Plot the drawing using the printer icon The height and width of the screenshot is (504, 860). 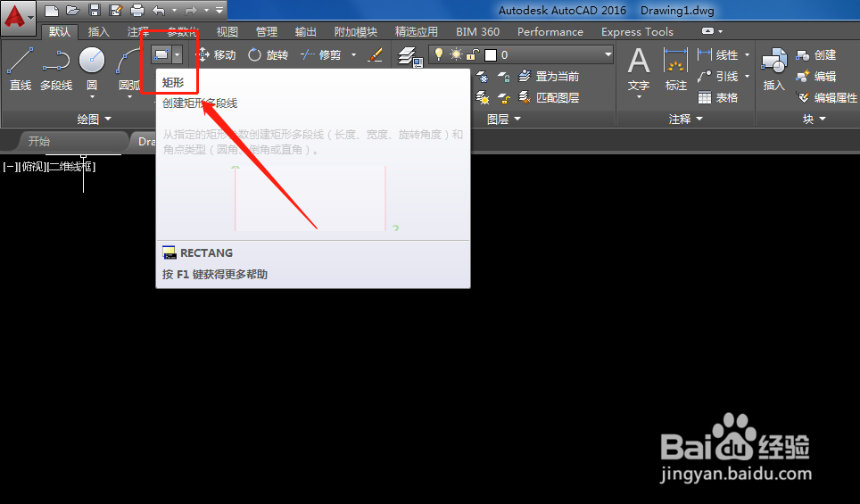[137, 11]
